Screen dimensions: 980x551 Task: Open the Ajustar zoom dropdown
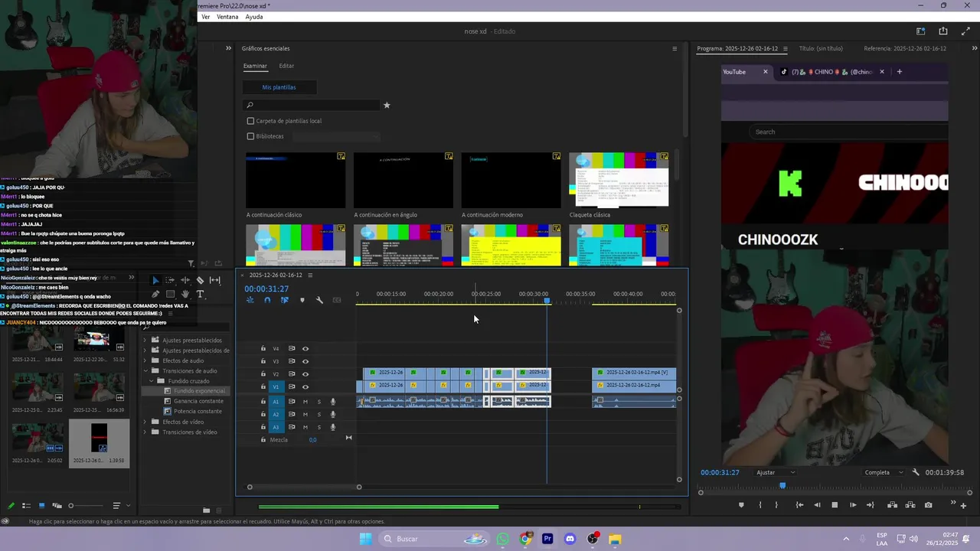776,472
